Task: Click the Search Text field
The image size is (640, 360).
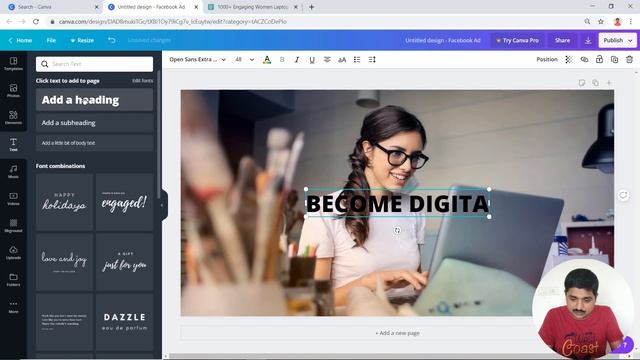Action: pos(94,64)
